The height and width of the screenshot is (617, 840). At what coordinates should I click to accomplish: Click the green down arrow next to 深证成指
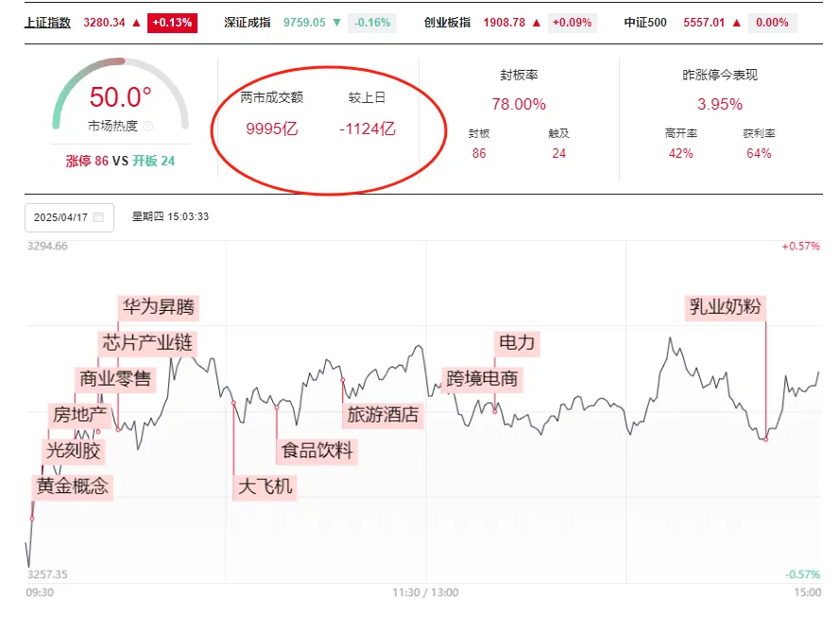coord(336,22)
